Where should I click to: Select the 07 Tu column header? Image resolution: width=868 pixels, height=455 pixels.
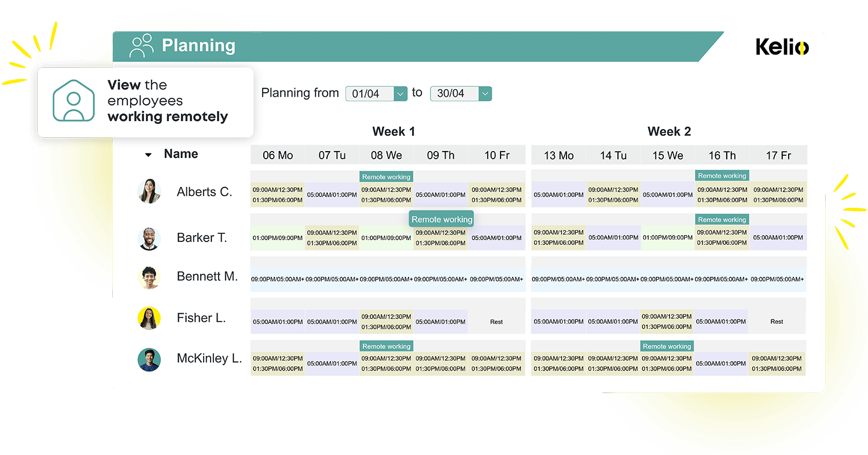point(332,155)
